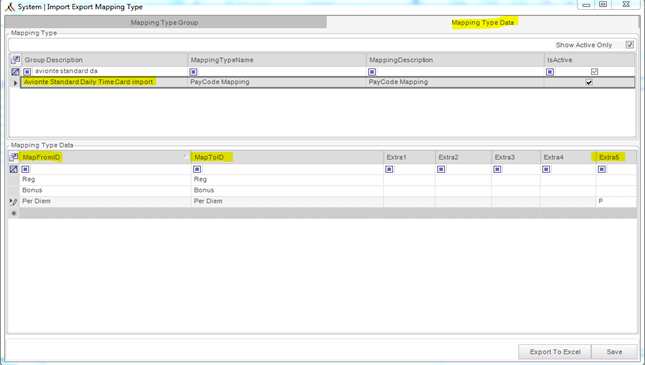
Task: Select the 'Per Diem' MapFromID cell
Action: click(x=105, y=201)
